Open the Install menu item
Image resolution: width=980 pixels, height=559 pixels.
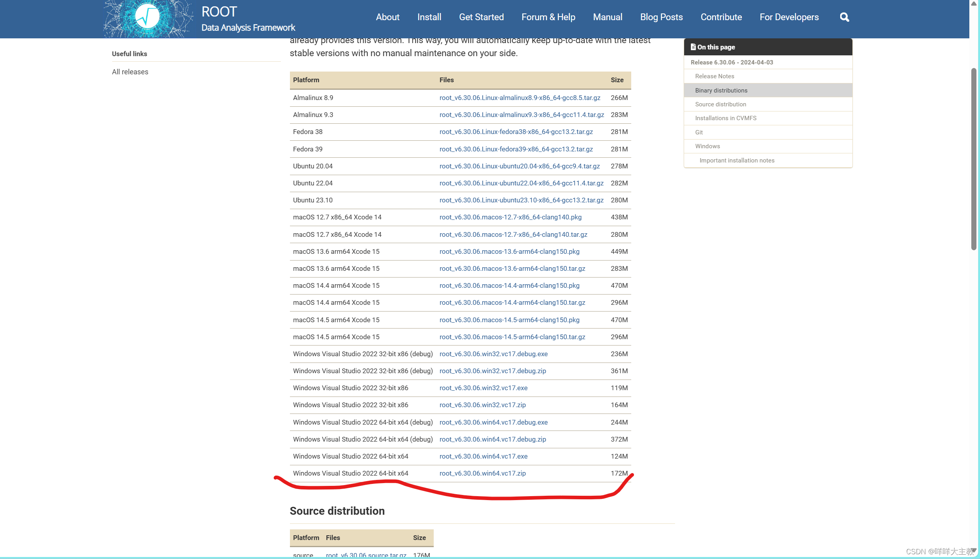pos(429,17)
